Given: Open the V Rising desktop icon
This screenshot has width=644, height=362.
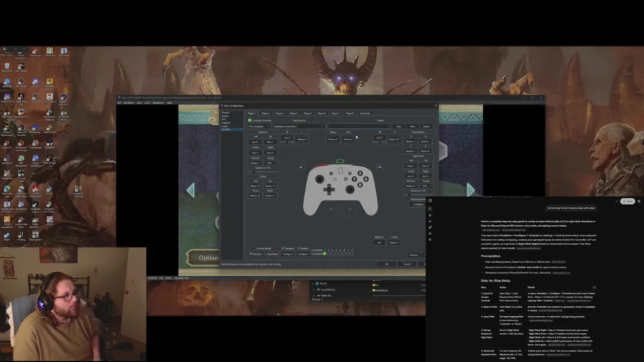Looking at the screenshot, I should click(x=21, y=236).
